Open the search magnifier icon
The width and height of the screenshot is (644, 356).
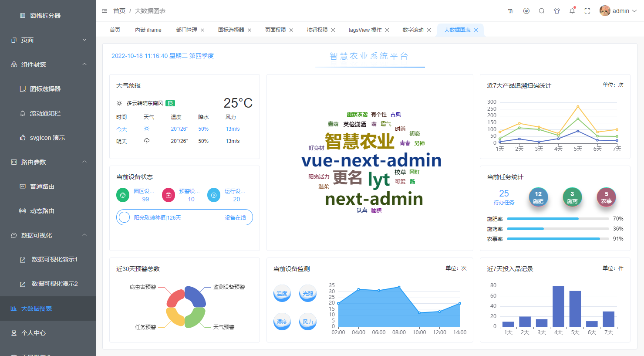tap(542, 11)
